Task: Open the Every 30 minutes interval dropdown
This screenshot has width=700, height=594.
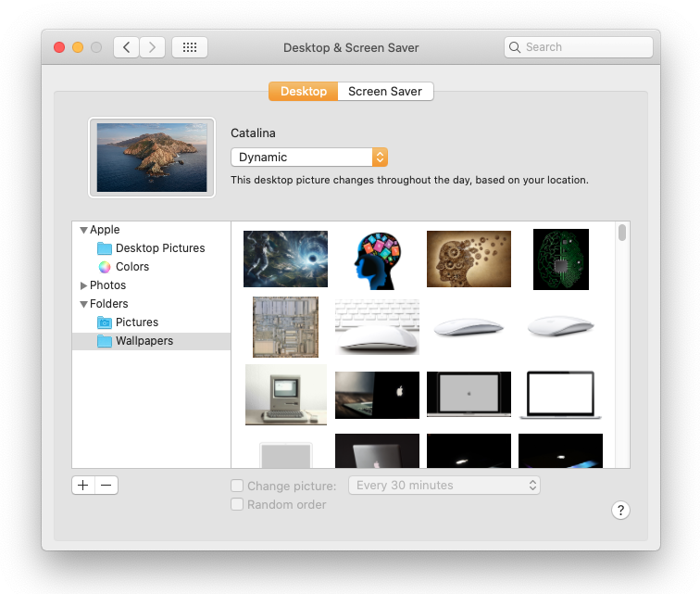Action: coord(444,486)
